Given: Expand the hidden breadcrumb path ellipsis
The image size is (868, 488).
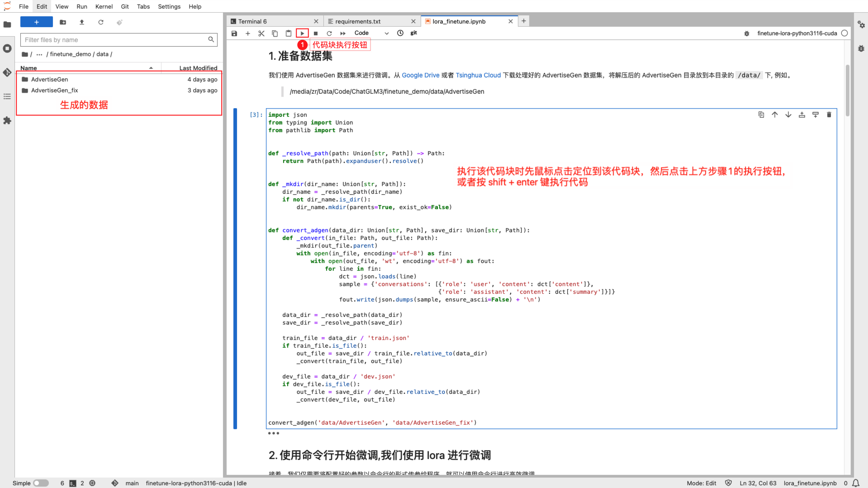Looking at the screenshot, I should (x=39, y=54).
